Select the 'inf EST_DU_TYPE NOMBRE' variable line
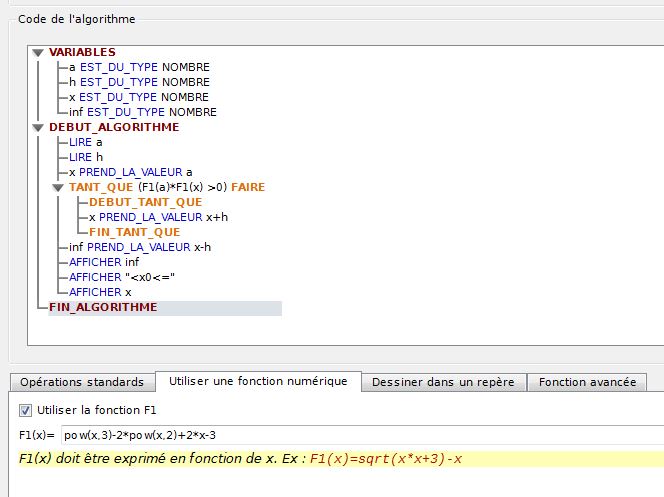This screenshot has width=664, height=497. pyautogui.click(x=143, y=112)
